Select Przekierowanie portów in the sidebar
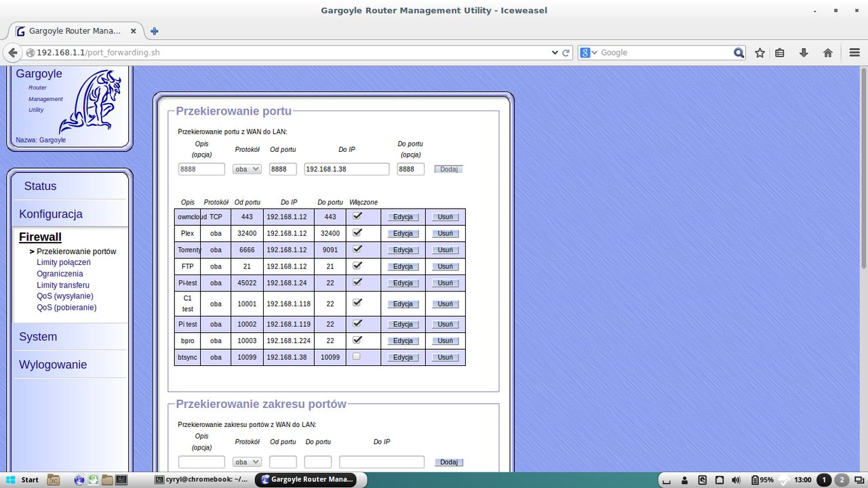Viewport: 868px width, 488px height. pos(77,251)
